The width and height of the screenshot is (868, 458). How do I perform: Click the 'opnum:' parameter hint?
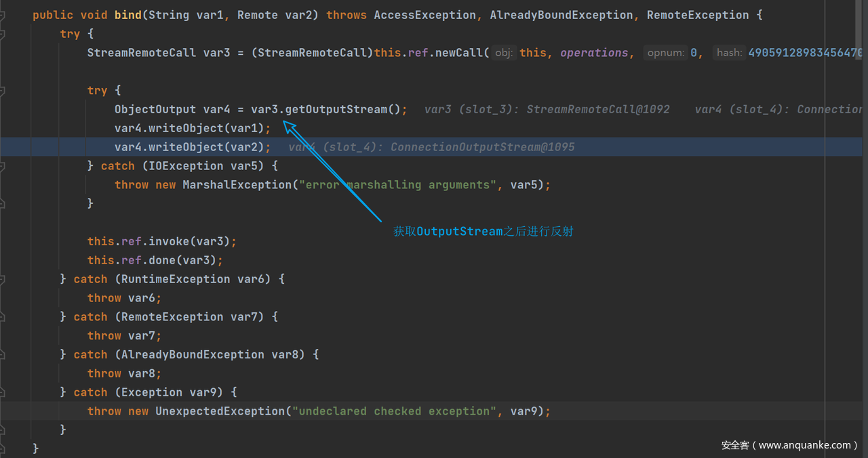tap(665, 53)
